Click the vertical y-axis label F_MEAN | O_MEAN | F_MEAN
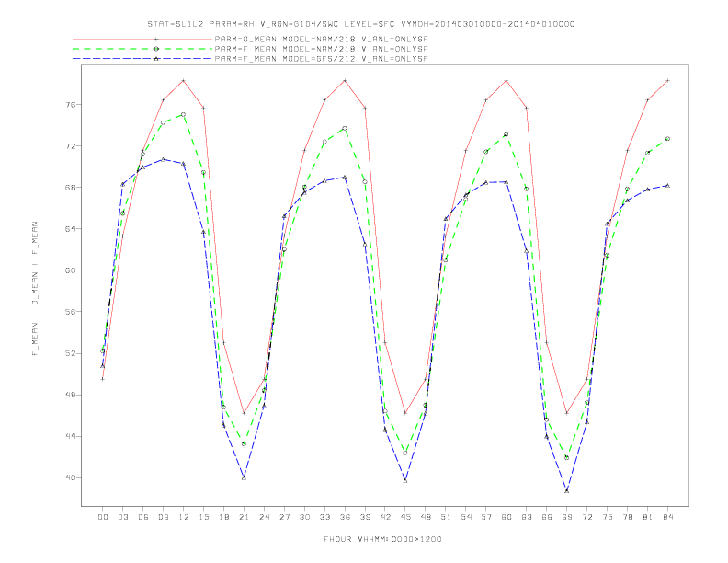728x563 pixels. point(35,289)
